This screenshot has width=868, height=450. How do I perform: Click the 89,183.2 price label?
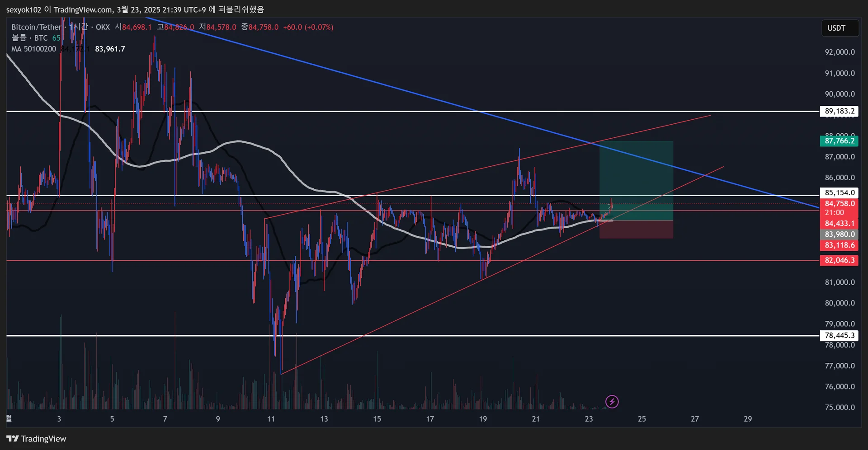pos(839,111)
